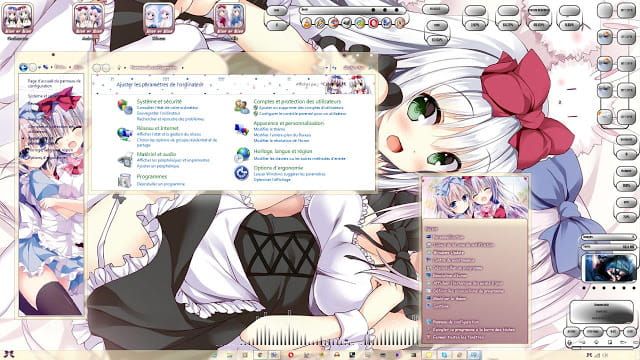
Task: Click Choisir les options de groupe résidentiel link
Action: click(x=177, y=142)
